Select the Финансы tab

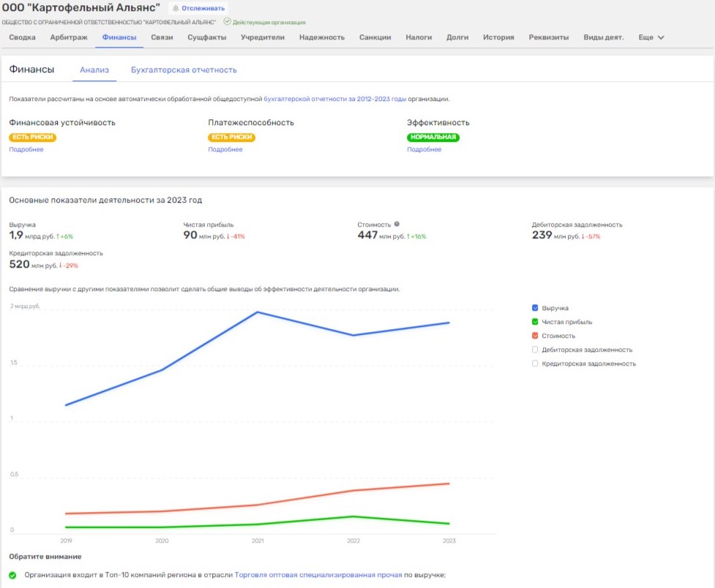(x=119, y=37)
